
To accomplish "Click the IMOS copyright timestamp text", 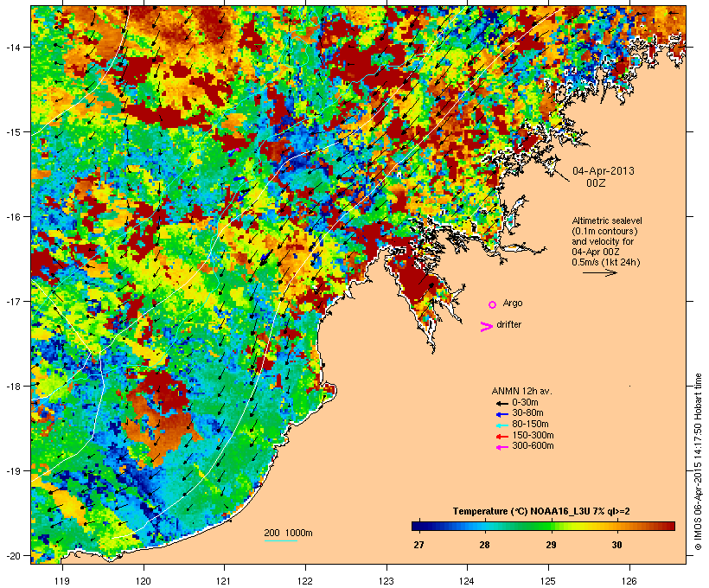I will 698,462.
